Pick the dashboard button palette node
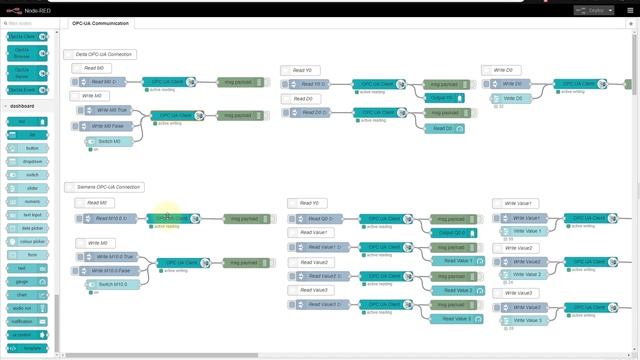The width and height of the screenshot is (640, 360). (x=27, y=148)
